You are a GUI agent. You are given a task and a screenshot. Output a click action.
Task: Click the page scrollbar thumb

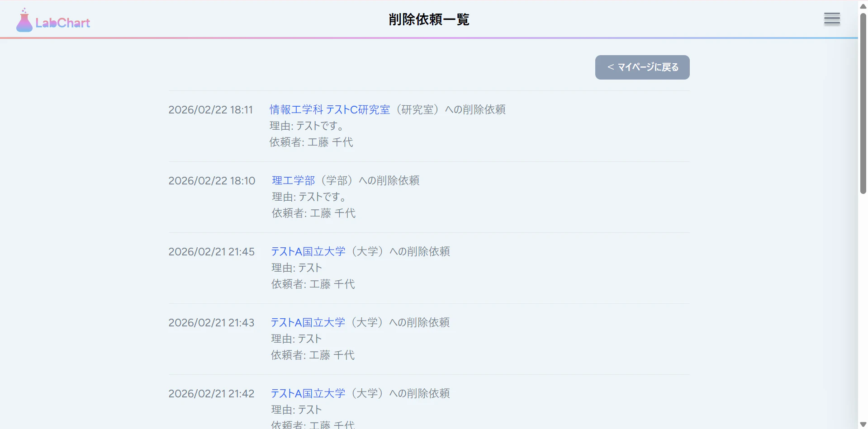(x=863, y=103)
